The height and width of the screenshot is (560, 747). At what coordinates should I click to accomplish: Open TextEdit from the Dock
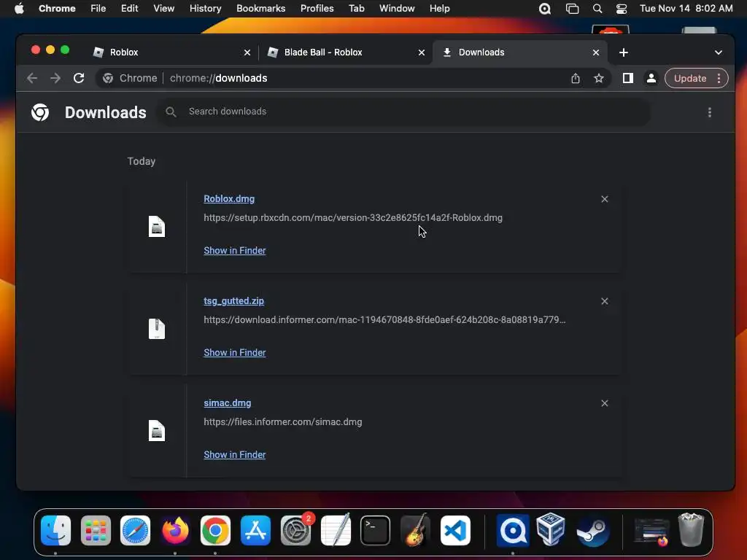coord(336,531)
